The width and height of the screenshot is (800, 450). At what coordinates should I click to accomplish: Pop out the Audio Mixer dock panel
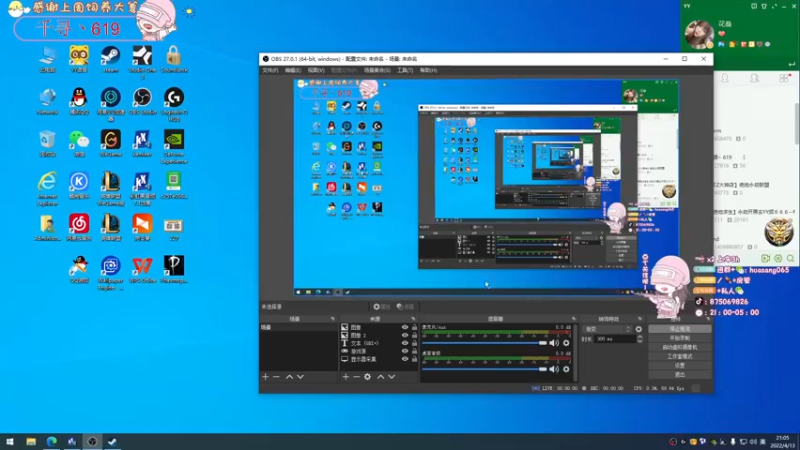pos(573,319)
